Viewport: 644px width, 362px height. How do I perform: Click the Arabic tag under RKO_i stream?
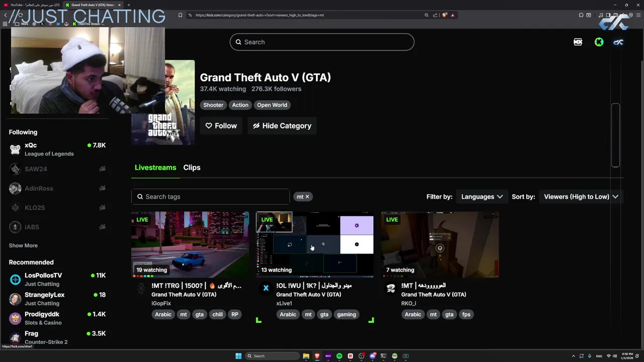413,314
